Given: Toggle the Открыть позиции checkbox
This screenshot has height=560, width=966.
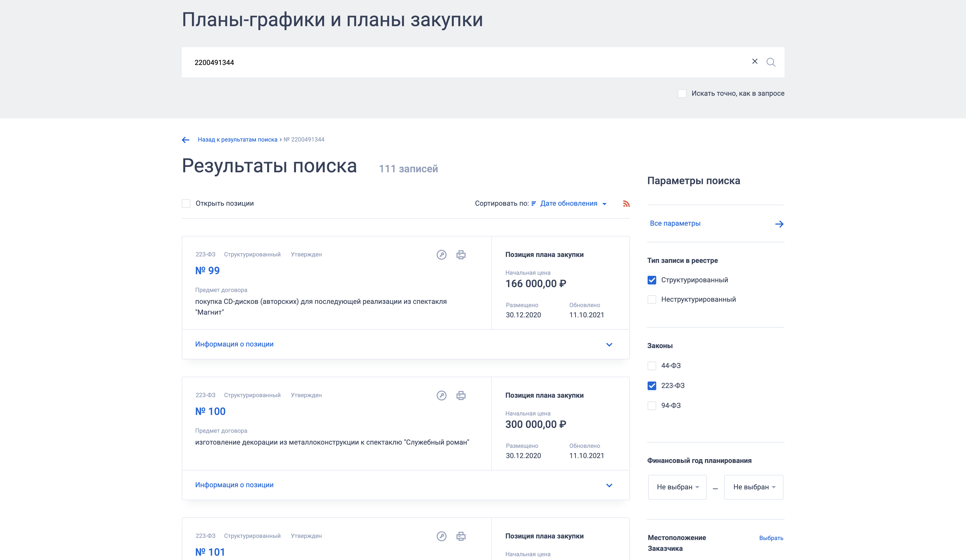Looking at the screenshot, I should click(x=186, y=204).
